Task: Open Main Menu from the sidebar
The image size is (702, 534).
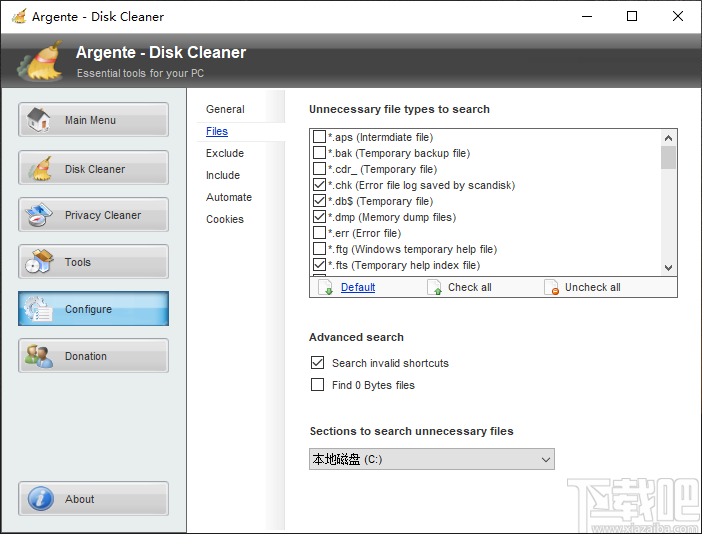Action: pos(94,120)
